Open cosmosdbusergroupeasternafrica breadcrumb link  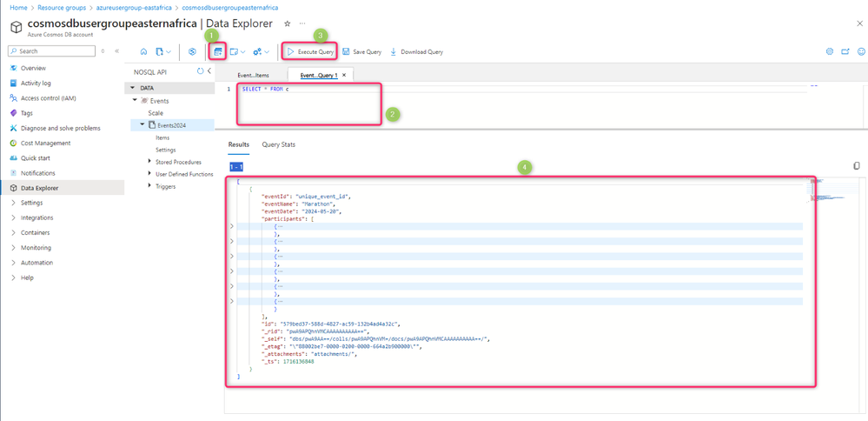(x=230, y=9)
